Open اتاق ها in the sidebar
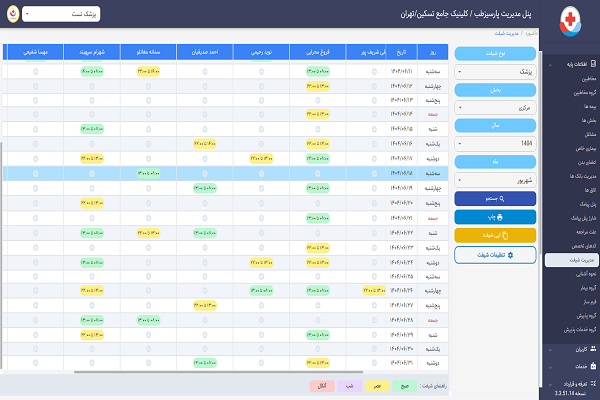 (590, 190)
